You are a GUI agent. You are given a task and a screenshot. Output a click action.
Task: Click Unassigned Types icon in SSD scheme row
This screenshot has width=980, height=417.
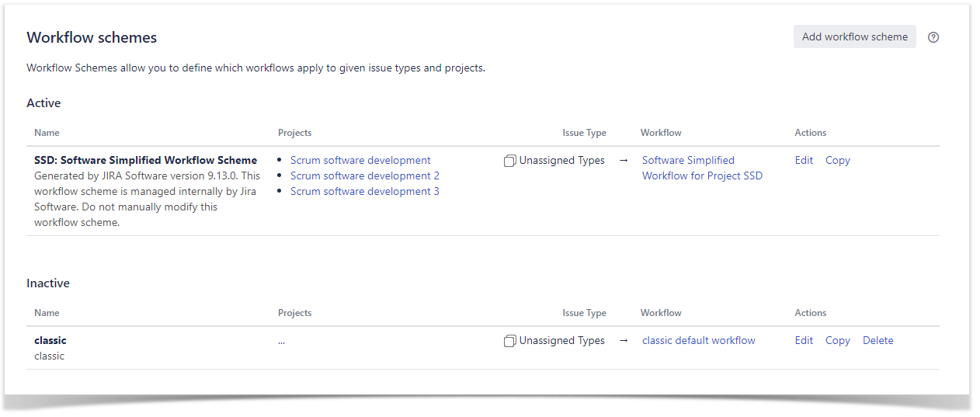click(509, 161)
